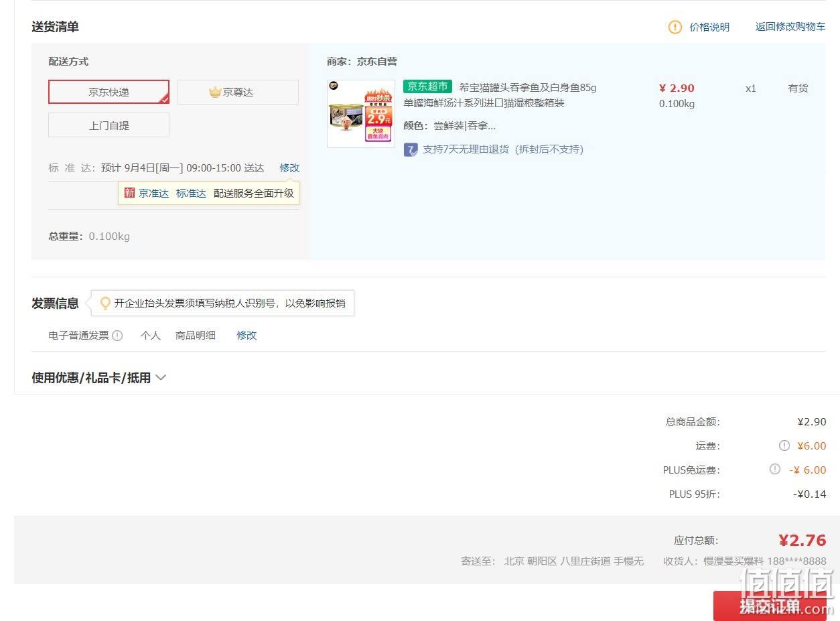Click info icon next to PLUS免运费
840x621 pixels.
click(x=775, y=470)
